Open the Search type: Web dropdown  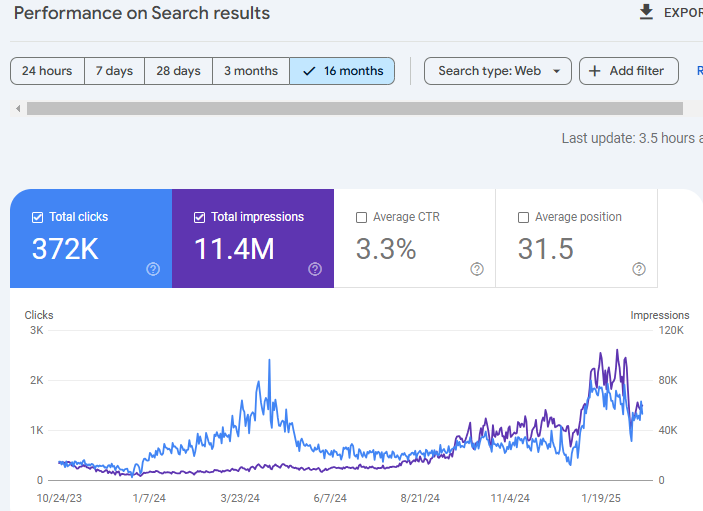click(x=498, y=71)
